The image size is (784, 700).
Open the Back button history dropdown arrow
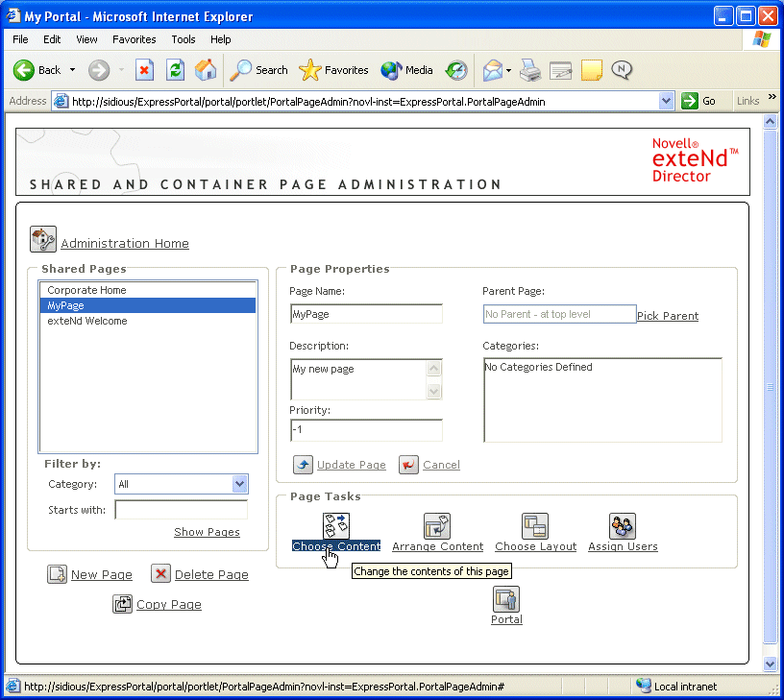(x=72, y=70)
